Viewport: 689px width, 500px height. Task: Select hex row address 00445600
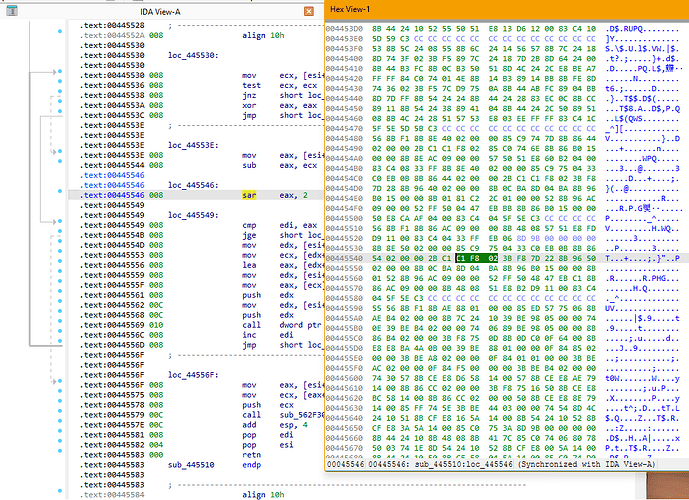point(344,378)
